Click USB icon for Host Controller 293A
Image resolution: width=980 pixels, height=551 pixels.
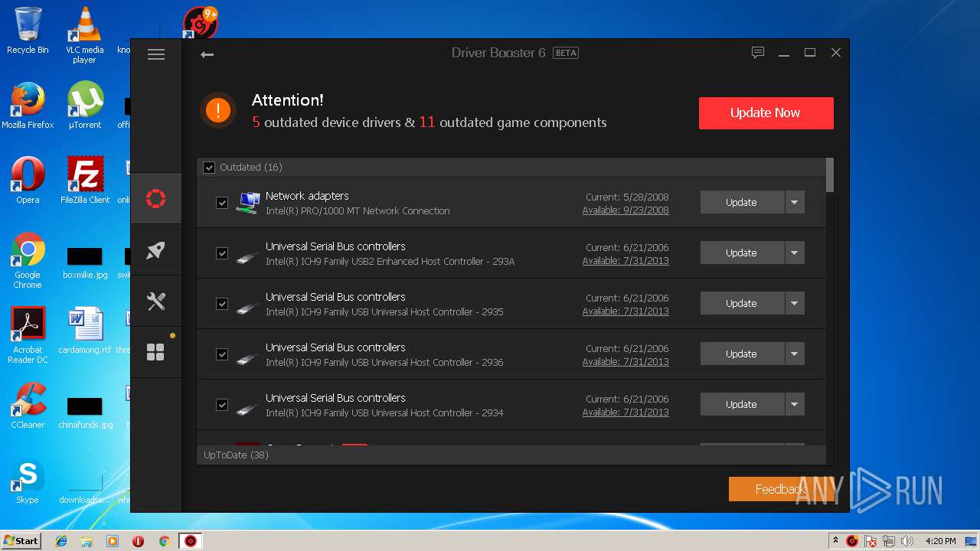[247, 257]
